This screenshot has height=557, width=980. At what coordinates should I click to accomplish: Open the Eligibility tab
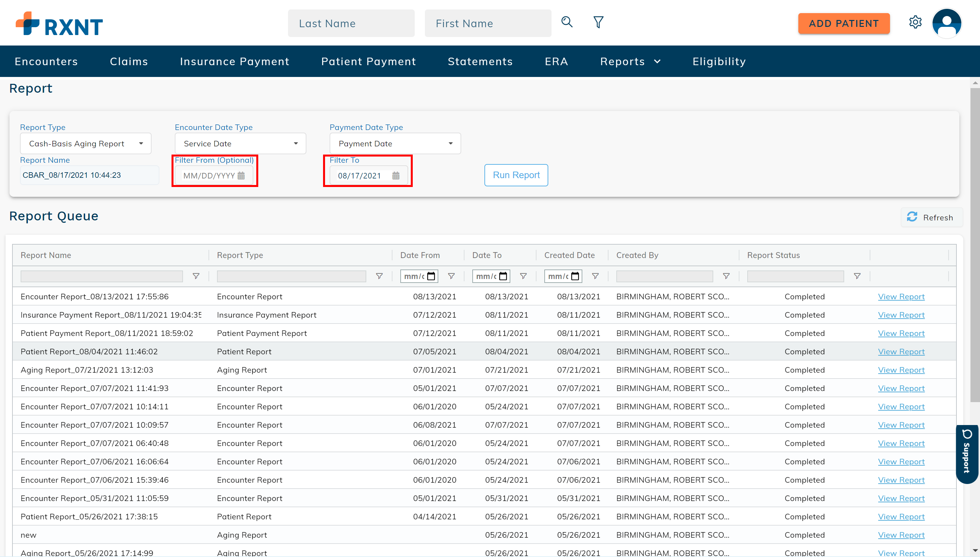(719, 61)
